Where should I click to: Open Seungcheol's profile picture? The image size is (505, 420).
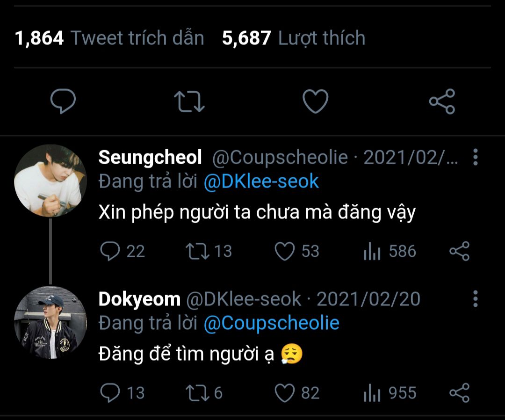[x=50, y=181]
